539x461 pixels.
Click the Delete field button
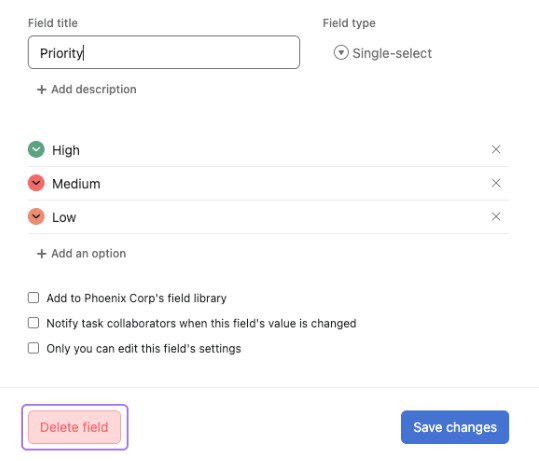tap(75, 427)
